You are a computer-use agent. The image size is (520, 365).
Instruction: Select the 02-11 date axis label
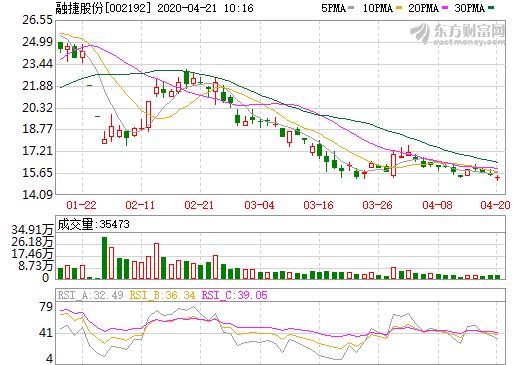[x=140, y=205]
